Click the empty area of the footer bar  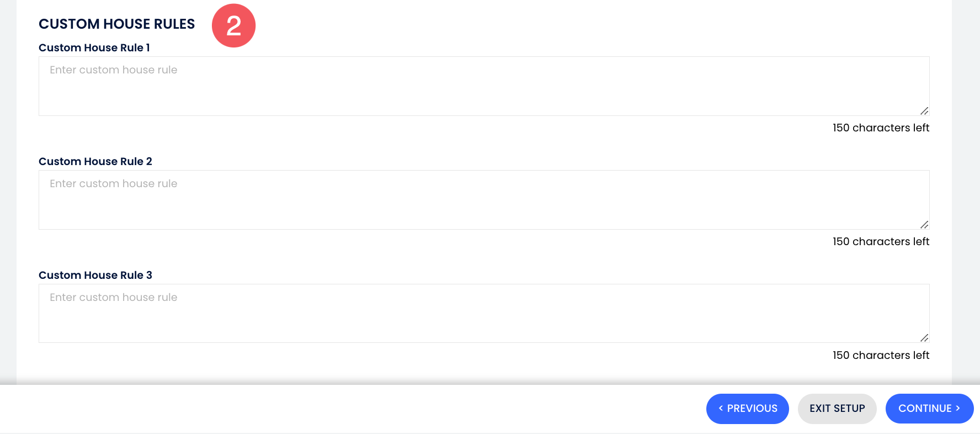pyautogui.click(x=353, y=409)
